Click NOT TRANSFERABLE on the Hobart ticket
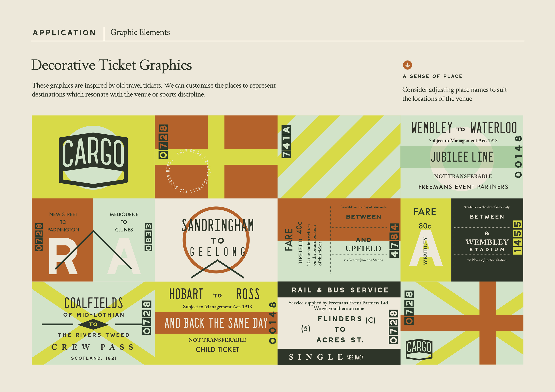Screen dimensions: 555x392 pos(218,340)
